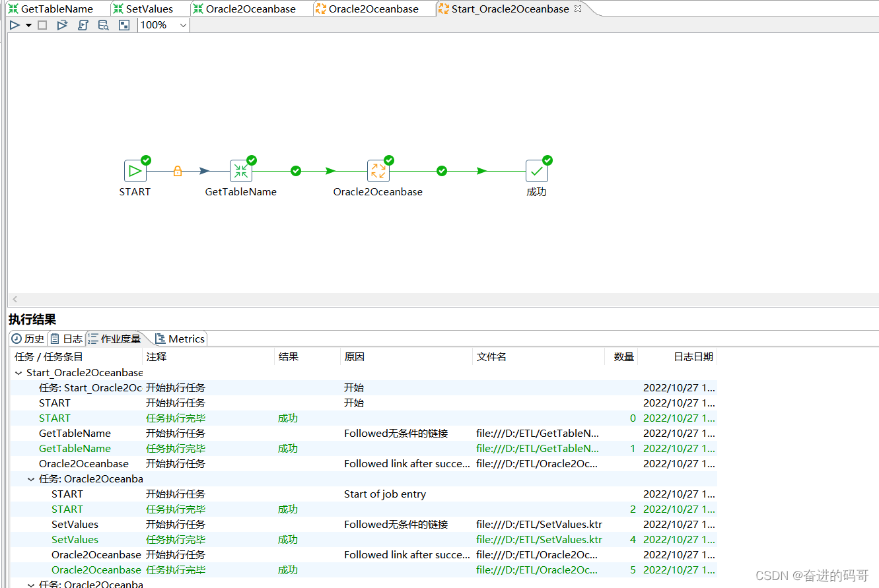This screenshot has width=879, height=588.
Task: Click the 日志日期 column header
Action: point(693,357)
